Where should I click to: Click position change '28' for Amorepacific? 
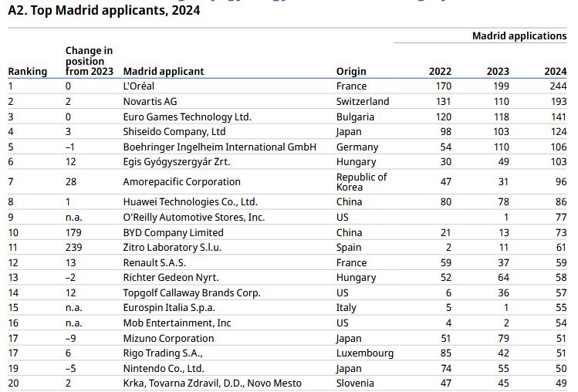pos(71,182)
